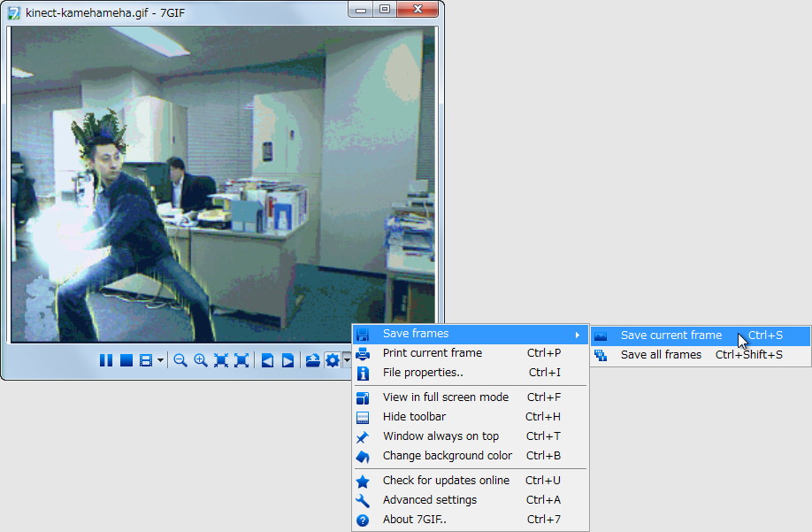Minimize the 7GIF window

point(361,10)
